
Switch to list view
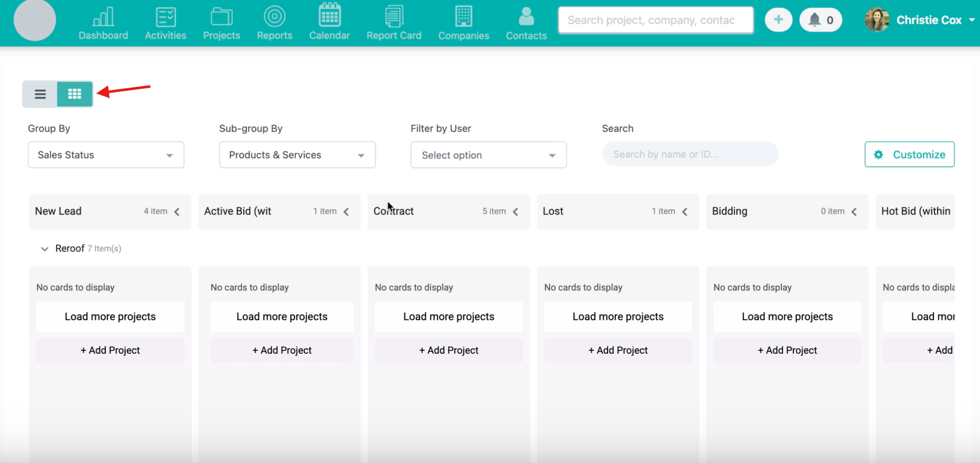(x=40, y=94)
